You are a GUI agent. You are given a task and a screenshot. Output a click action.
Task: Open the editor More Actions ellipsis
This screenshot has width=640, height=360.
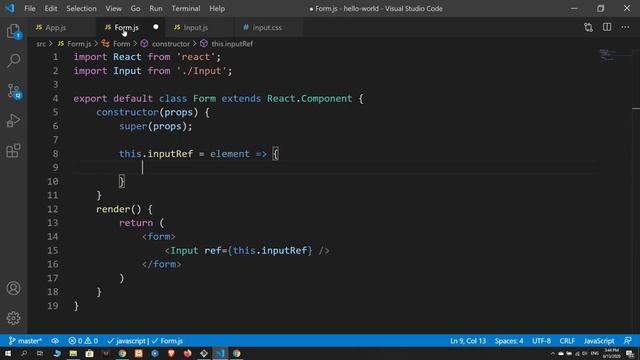click(625, 27)
